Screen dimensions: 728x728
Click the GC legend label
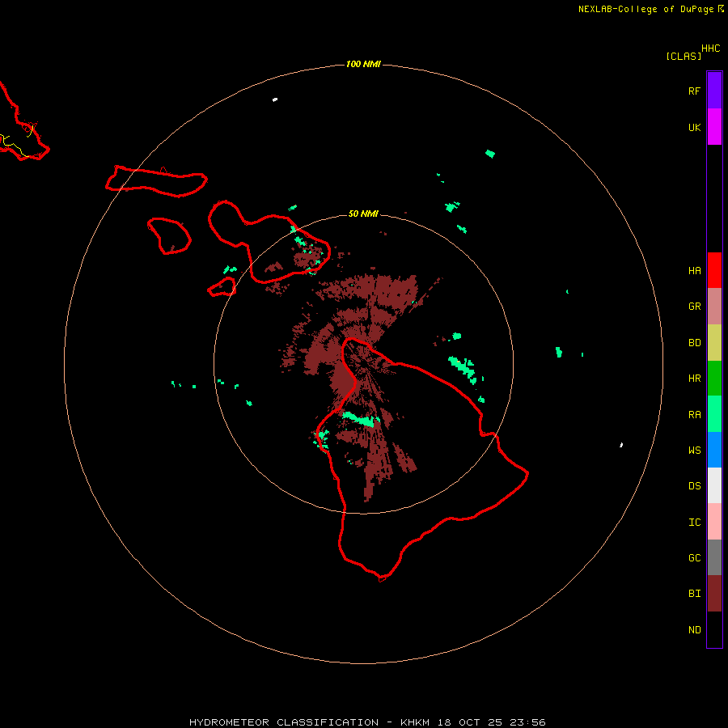[694, 558]
